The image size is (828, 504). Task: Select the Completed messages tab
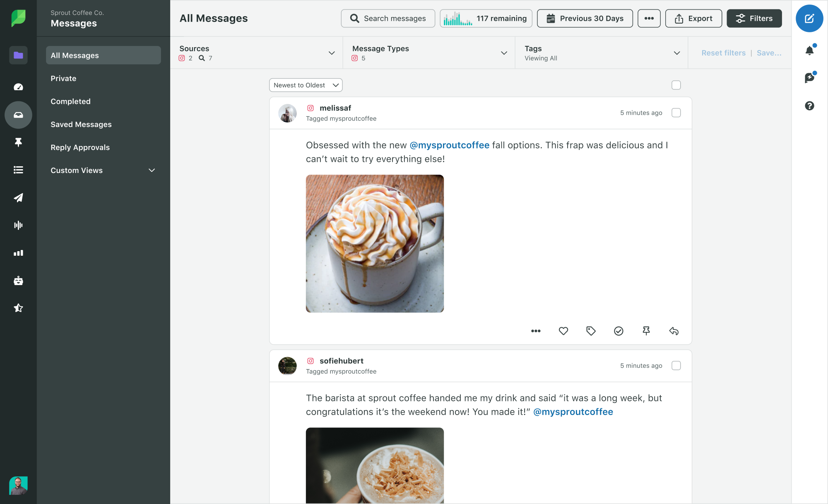[x=70, y=101]
